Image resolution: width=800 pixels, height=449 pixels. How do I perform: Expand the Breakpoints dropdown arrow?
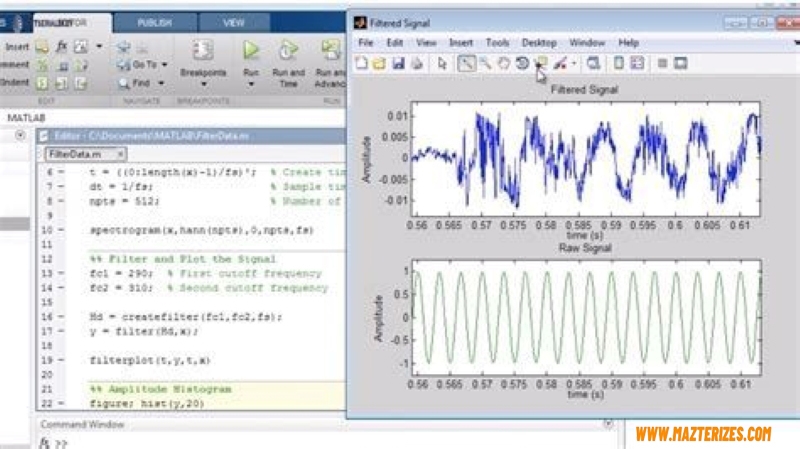204,85
